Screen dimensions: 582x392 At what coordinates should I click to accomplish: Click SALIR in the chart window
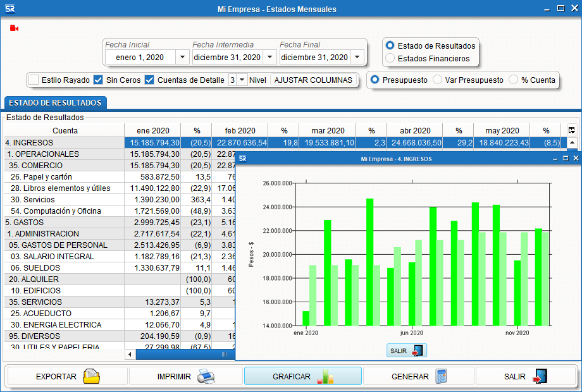406,350
